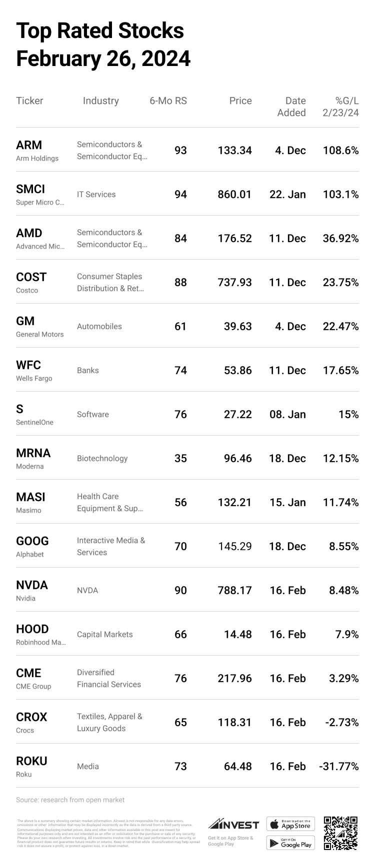
Task: Open the HOOD Robinhood entry
Action: click(x=32, y=629)
